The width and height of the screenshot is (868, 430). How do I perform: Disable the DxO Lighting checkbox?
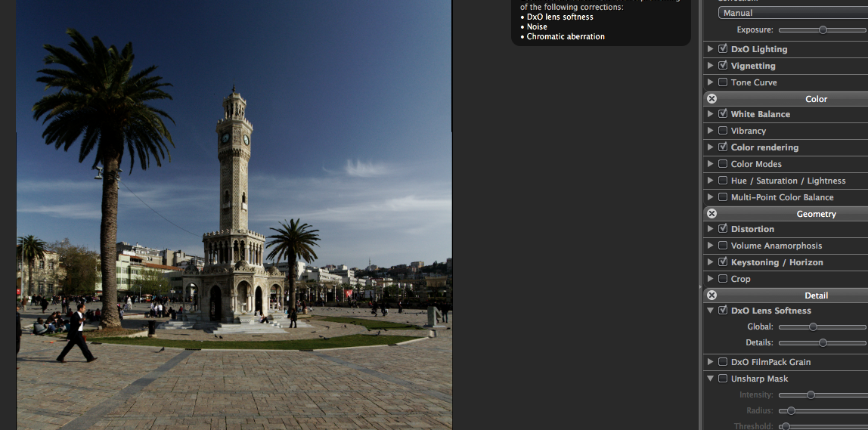coord(723,49)
